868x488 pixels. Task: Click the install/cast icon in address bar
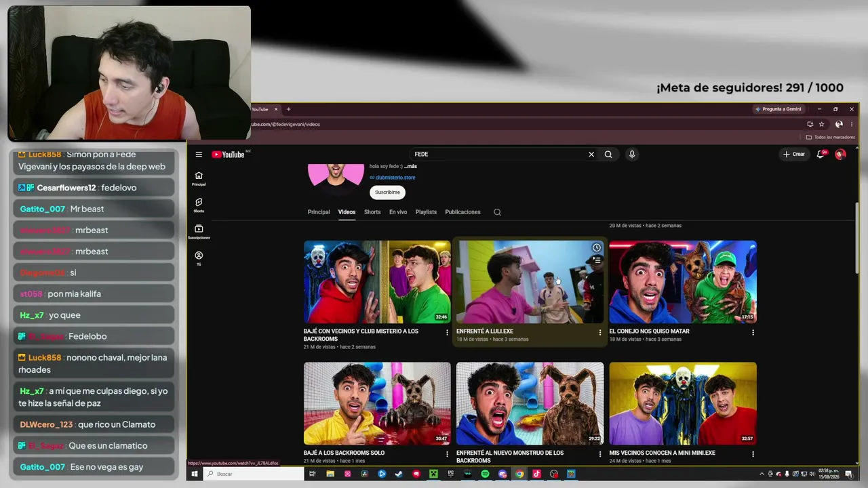[x=810, y=124]
